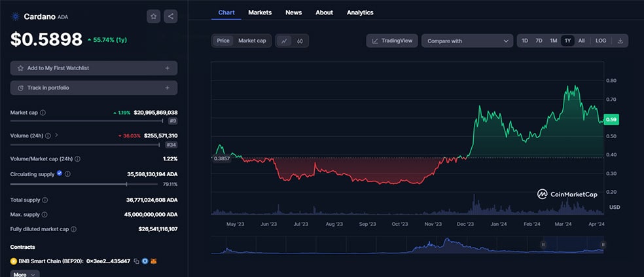Open the Compare with dropdown
The width and height of the screenshot is (644, 277).
(x=467, y=41)
